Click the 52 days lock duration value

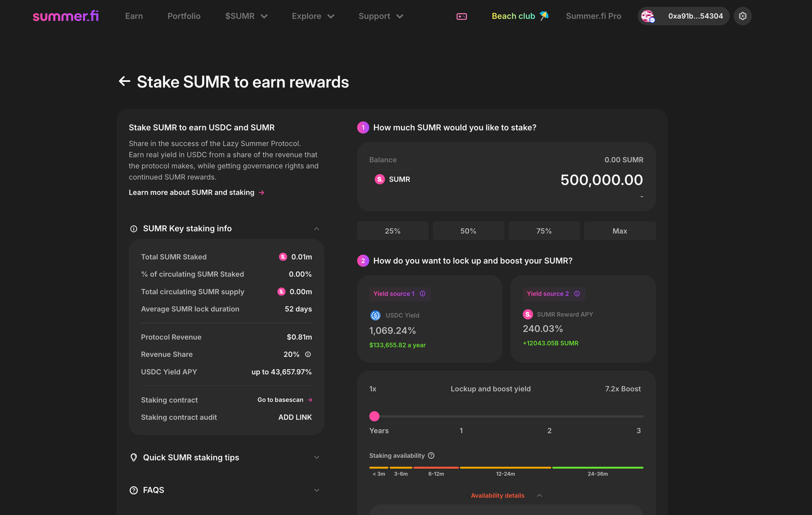[x=298, y=309]
